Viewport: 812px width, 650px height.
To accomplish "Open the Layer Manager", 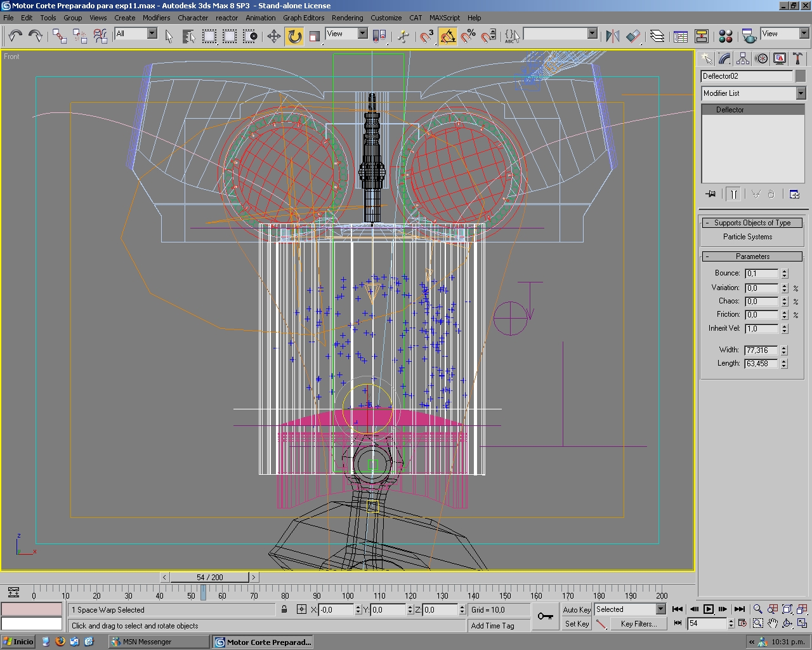I will [x=657, y=36].
